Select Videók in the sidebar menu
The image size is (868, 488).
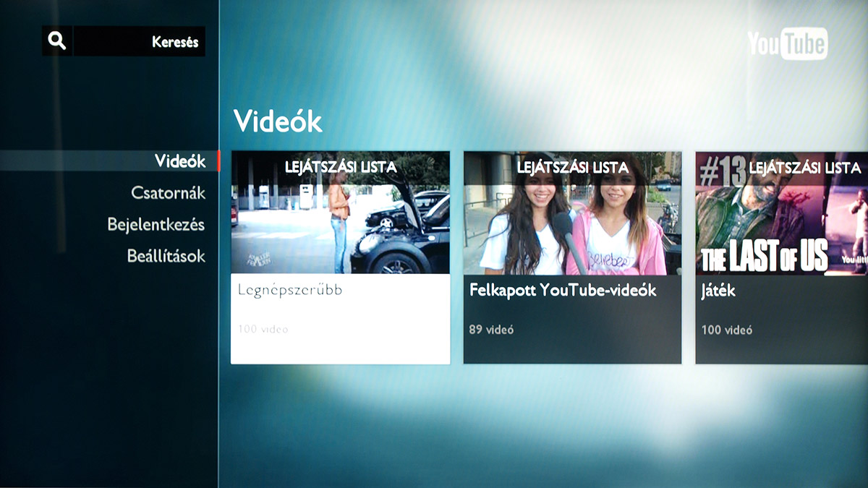point(180,161)
